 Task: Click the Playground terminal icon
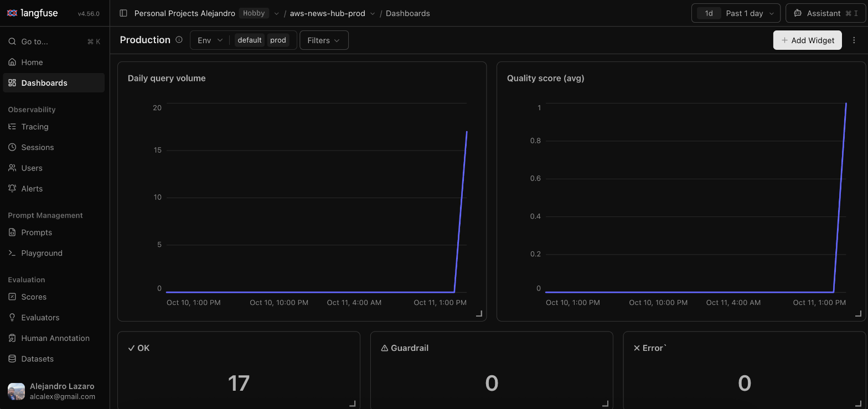[x=12, y=253]
